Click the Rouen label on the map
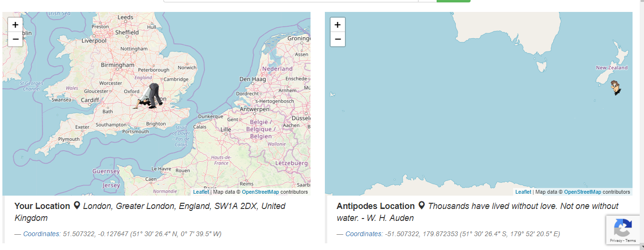The height and width of the screenshot is (250, 644). click(182, 170)
